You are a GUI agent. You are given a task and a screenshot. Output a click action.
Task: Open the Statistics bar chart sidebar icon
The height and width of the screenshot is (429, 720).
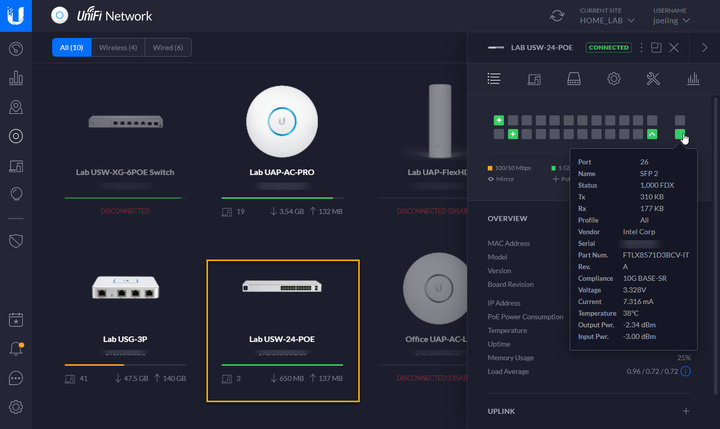16,78
